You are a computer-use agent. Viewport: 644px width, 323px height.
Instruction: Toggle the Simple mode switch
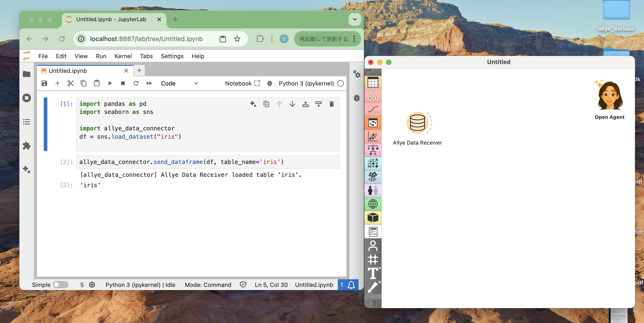60,285
